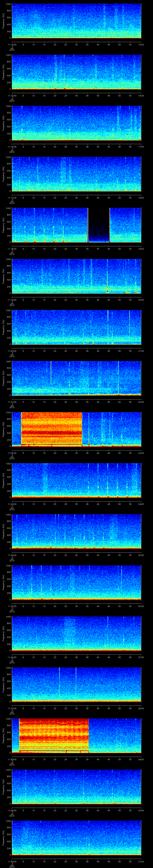Click the spectrogram panel starting at 11:25:00

[76, 583]
